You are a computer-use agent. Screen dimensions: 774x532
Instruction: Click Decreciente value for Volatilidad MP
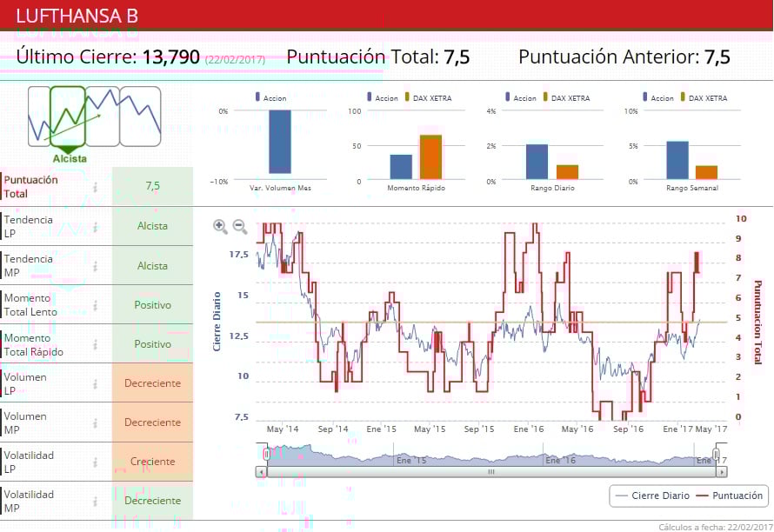[152, 501]
